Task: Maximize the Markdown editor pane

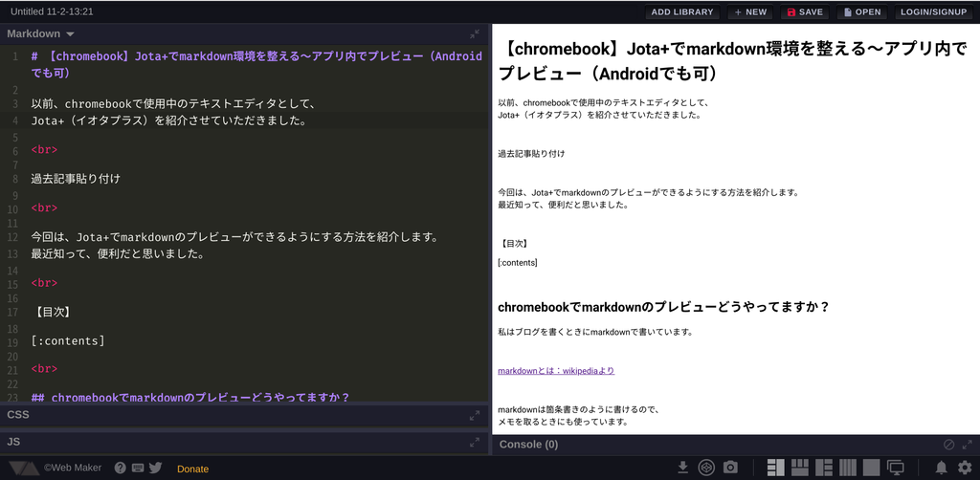Action: click(475, 33)
